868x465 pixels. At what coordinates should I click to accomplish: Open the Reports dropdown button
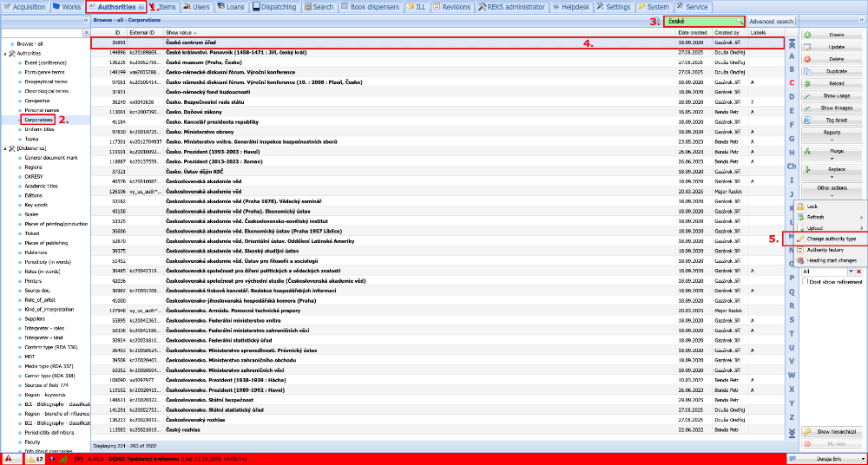(x=832, y=134)
